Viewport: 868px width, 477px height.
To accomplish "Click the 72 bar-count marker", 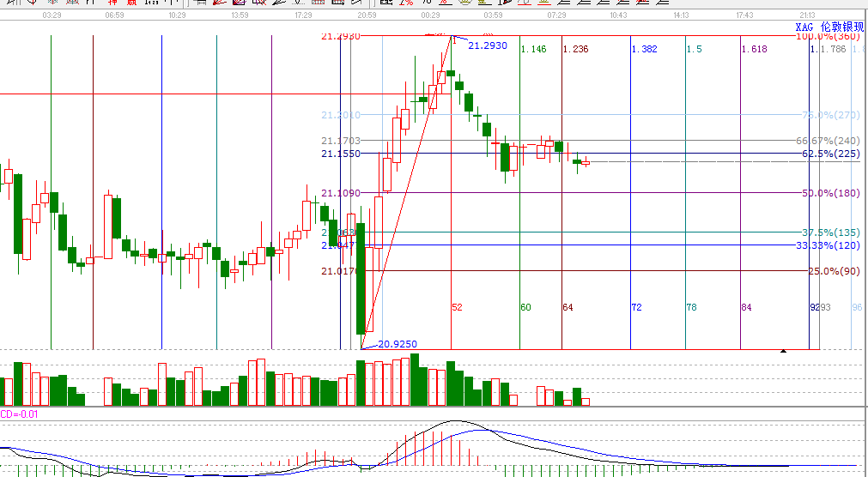I will click(x=636, y=307).
